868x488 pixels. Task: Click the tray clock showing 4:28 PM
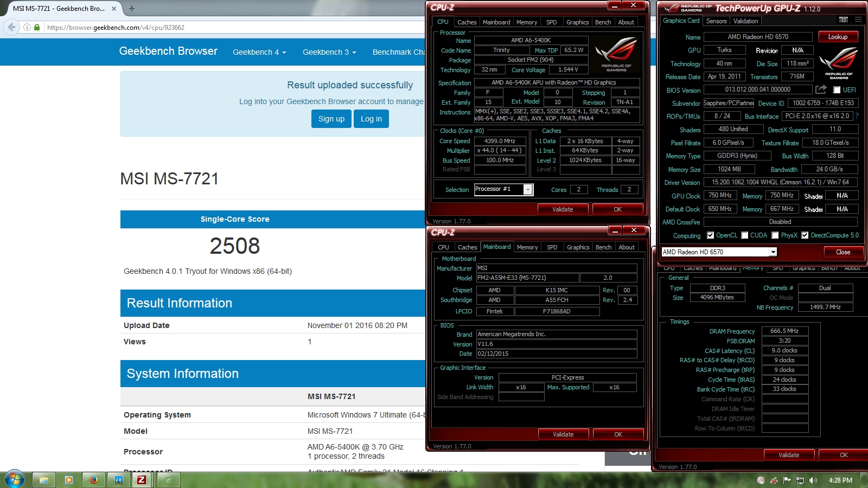(840, 480)
